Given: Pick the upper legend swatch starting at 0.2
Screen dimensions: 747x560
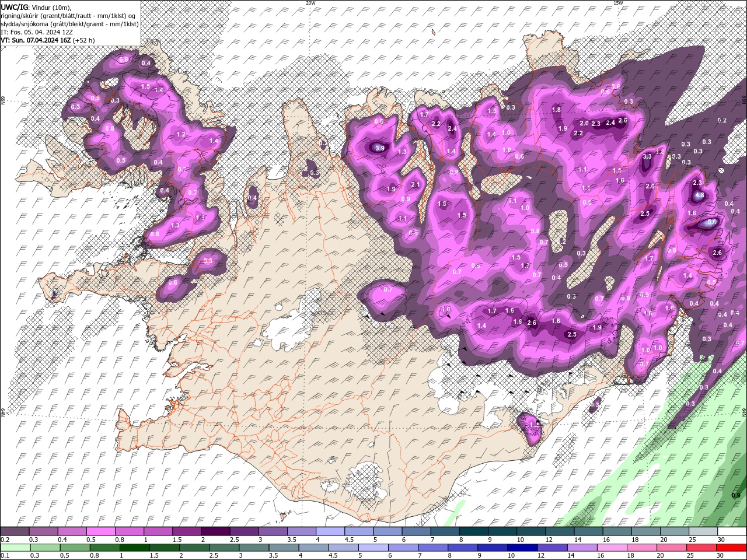Looking at the screenshot, I should [x=15, y=531].
